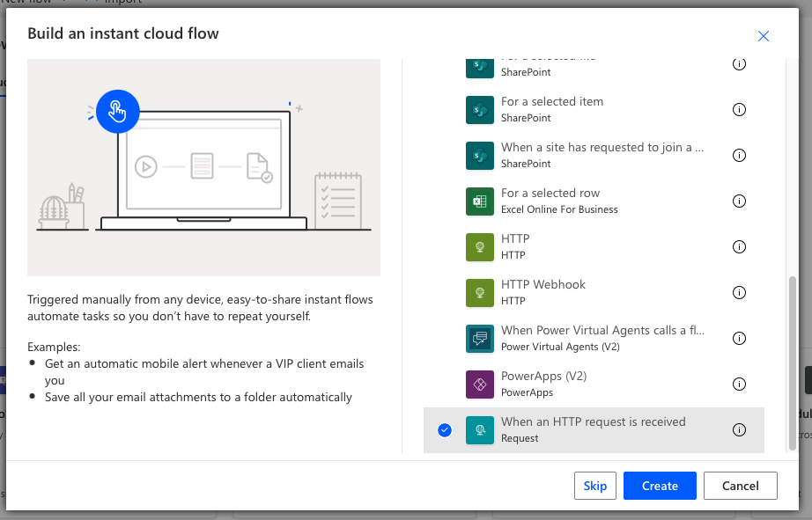Click 'Request' connector subtitle

(x=520, y=438)
